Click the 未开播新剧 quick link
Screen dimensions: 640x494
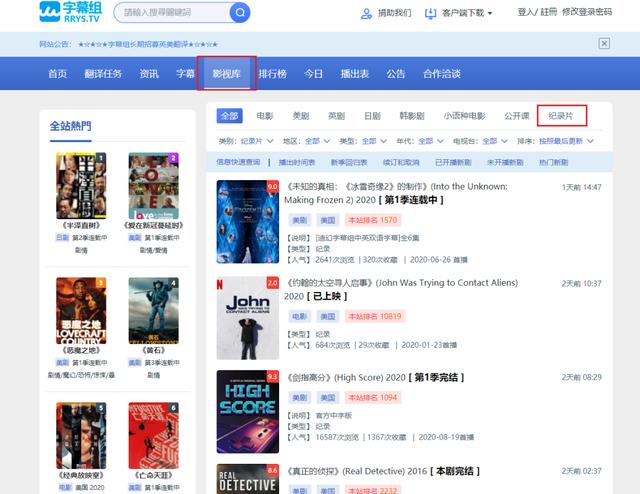pos(505,162)
